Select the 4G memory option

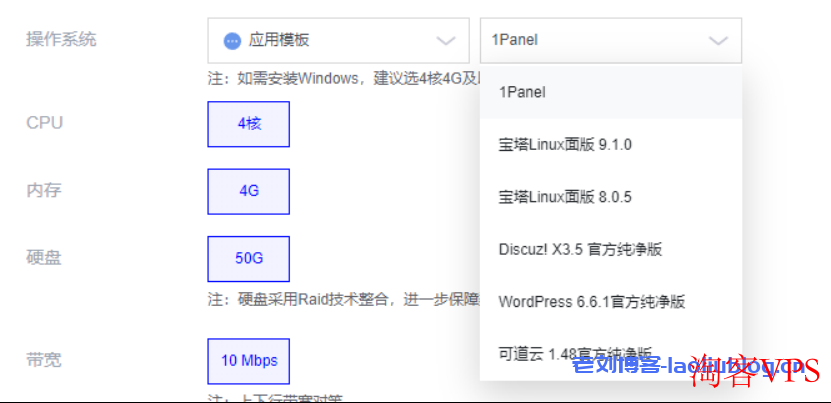pyautogui.click(x=249, y=191)
